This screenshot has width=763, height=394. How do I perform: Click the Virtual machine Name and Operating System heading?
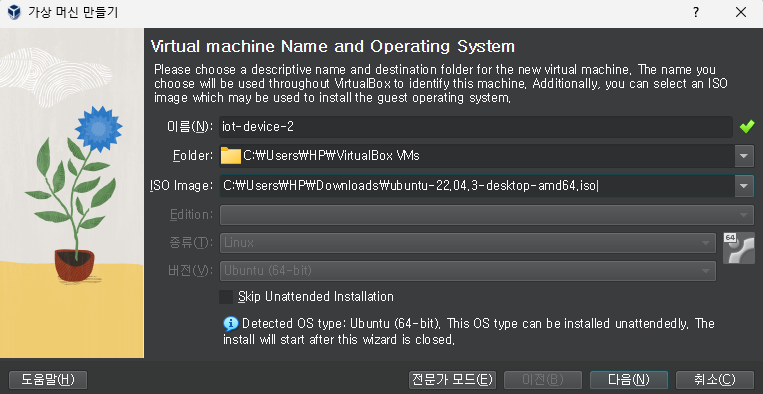(x=333, y=46)
